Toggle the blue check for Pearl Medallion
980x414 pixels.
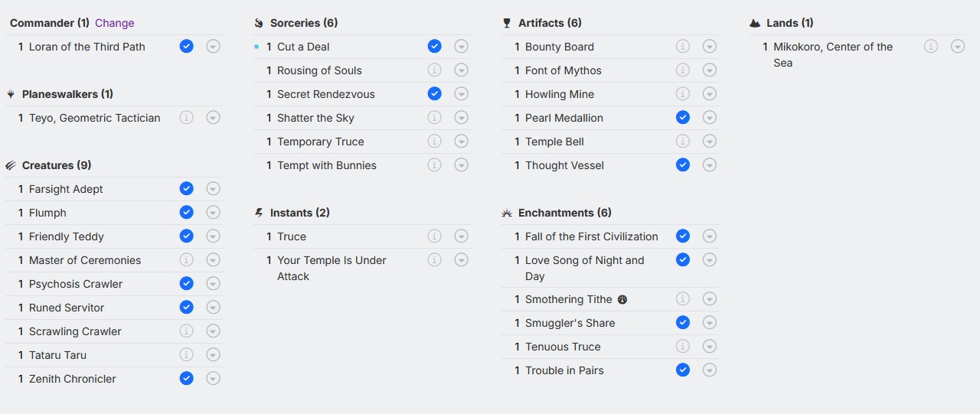(x=683, y=118)
